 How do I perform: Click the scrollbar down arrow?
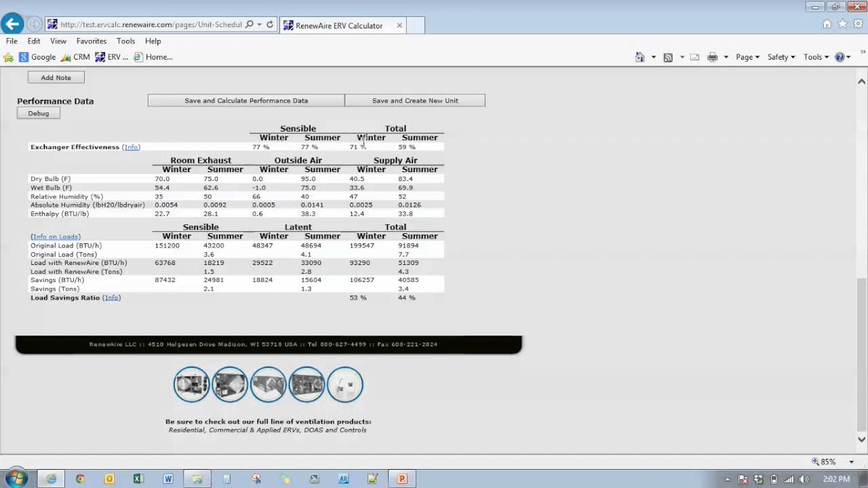[862, 439]
